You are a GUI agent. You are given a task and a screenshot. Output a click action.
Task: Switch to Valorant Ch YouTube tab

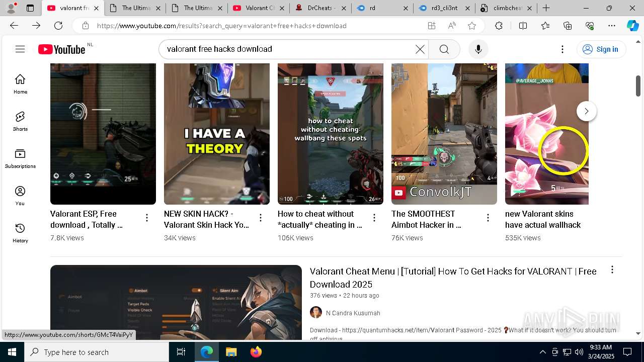click(x=259, y=8)
